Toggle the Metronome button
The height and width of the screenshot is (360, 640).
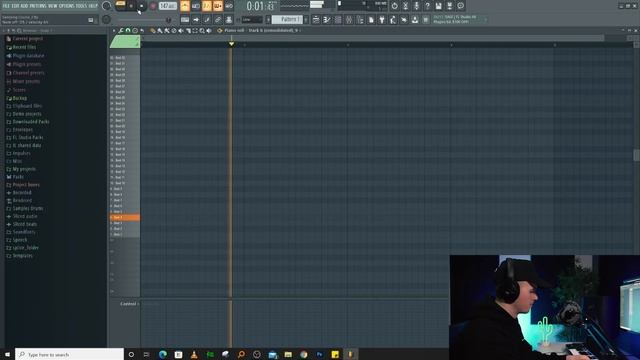coord(185,6)
